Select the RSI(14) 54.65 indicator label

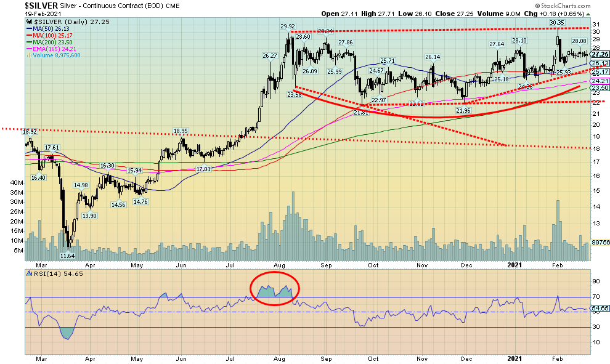pos(54,273)
